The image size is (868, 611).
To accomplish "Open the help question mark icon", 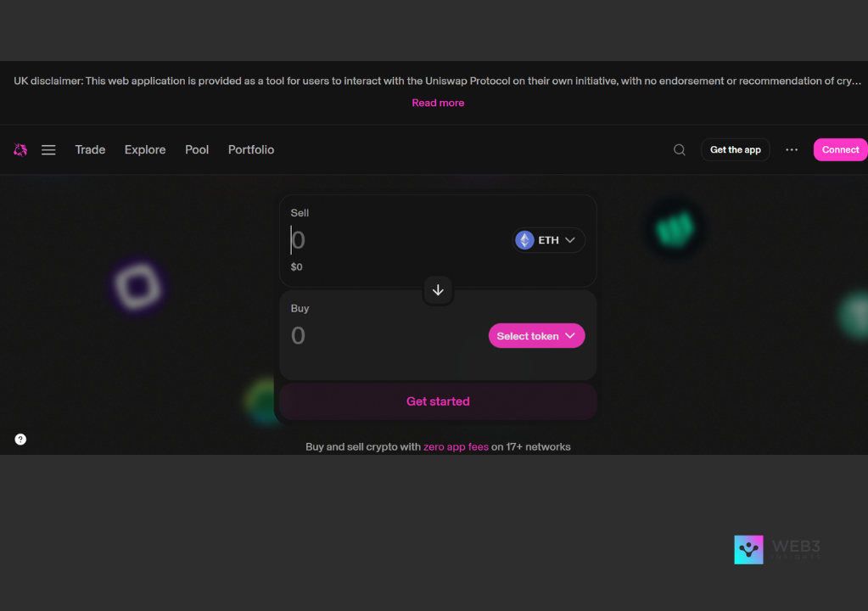I will point(20,440).
